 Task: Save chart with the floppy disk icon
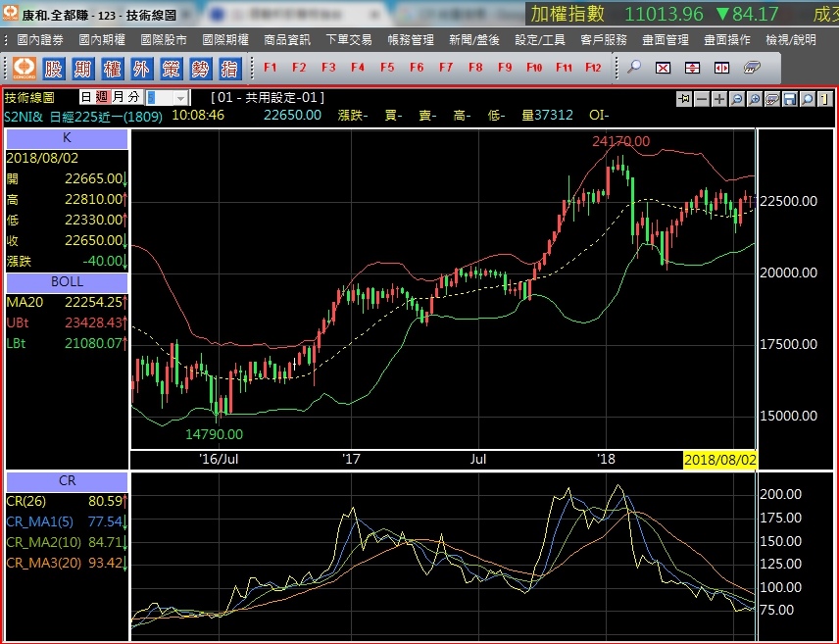click(790, 99)
